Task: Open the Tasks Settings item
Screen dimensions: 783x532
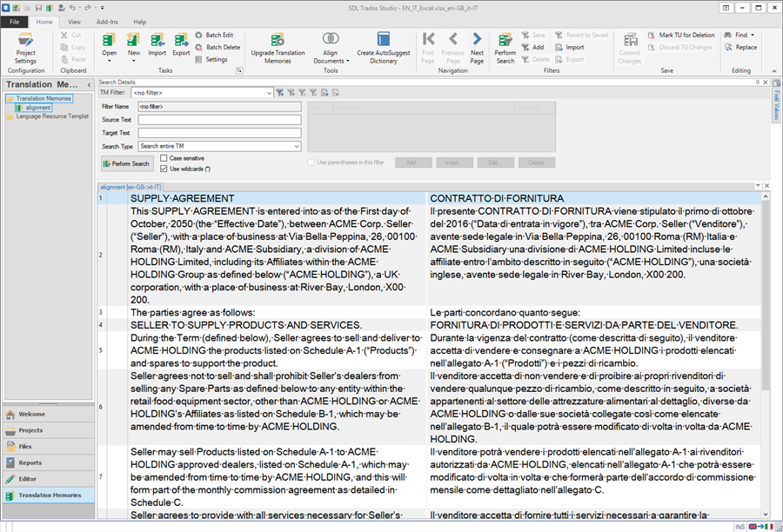Action: coord(211,59)
